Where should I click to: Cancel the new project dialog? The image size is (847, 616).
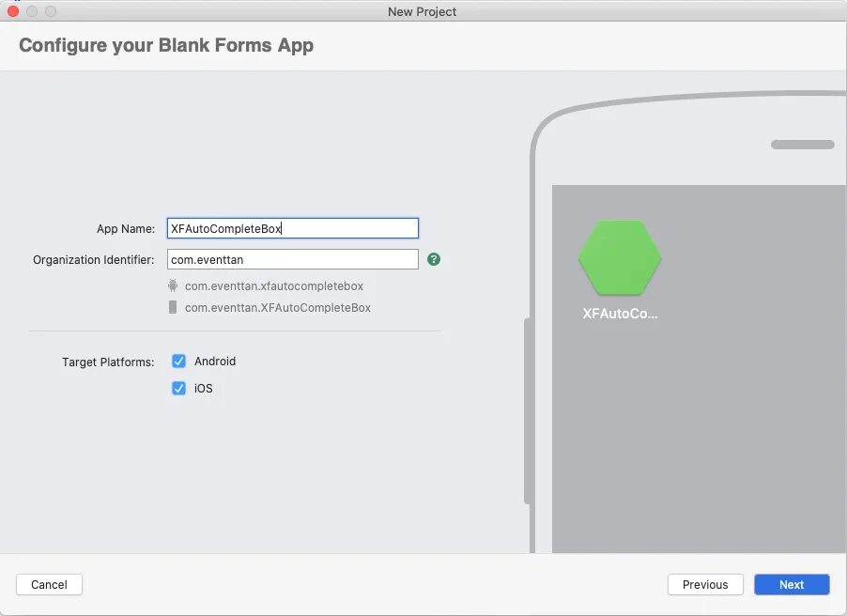tap(49, 585)
